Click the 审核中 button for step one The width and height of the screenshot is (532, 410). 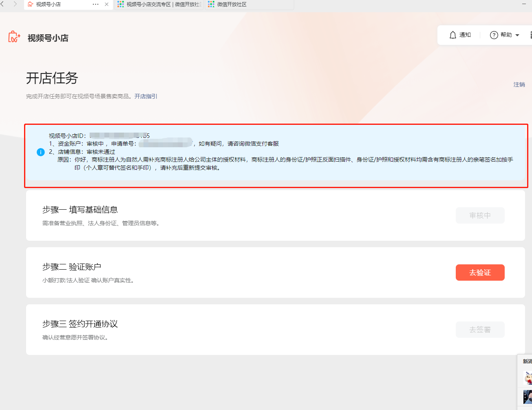(x=480, y=215)
